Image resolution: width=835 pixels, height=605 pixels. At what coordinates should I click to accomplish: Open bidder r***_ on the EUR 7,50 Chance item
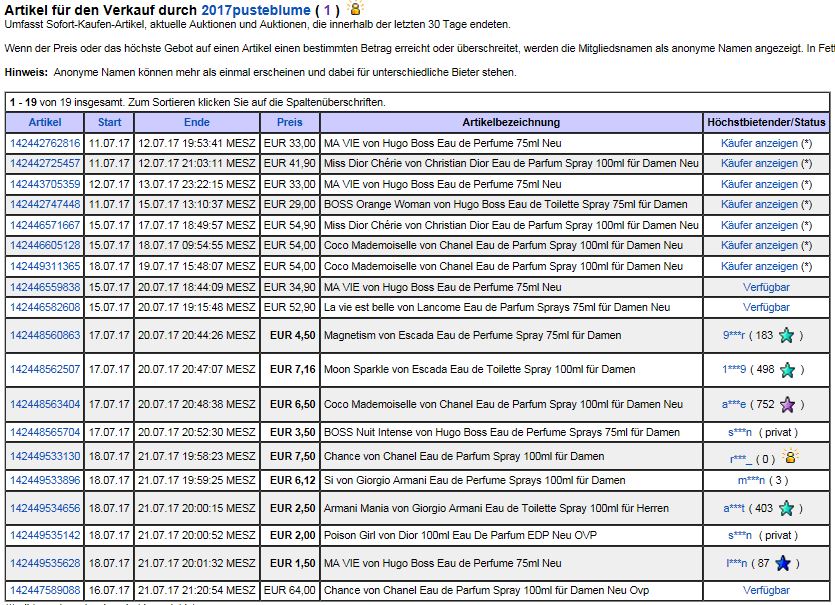coord(741,459)
